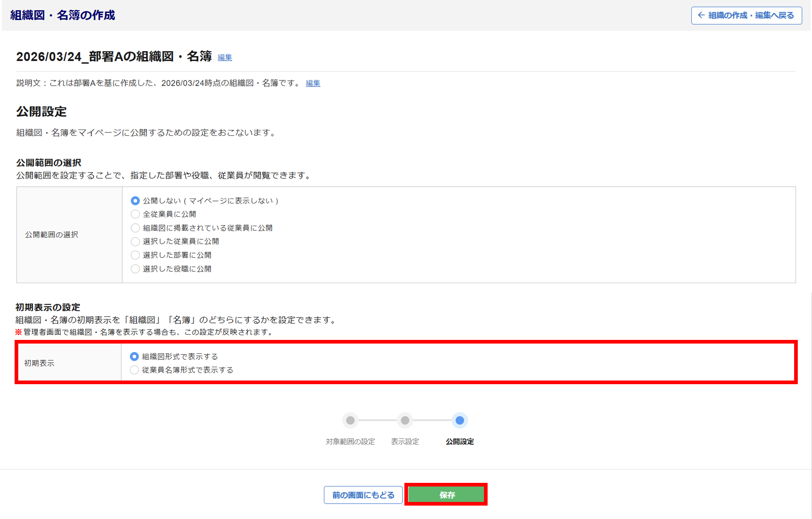Choose 組織図に掲載されている従業員に公開
The height and width of the screenshot is (519, 812).
coord(135,228)
